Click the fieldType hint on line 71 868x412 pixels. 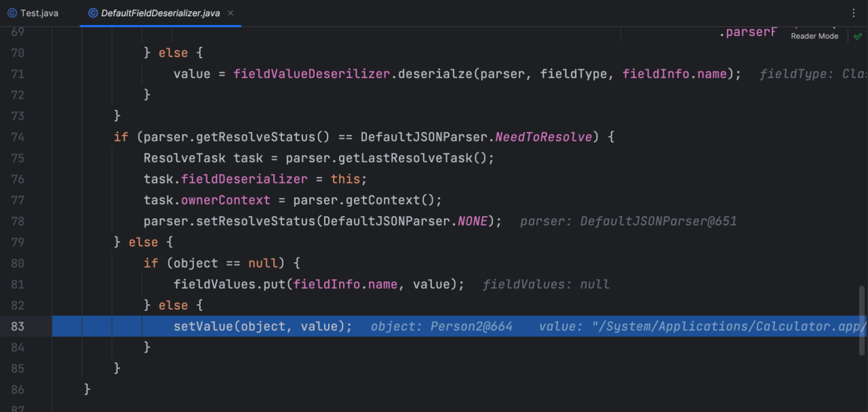(x=813, y=74)
